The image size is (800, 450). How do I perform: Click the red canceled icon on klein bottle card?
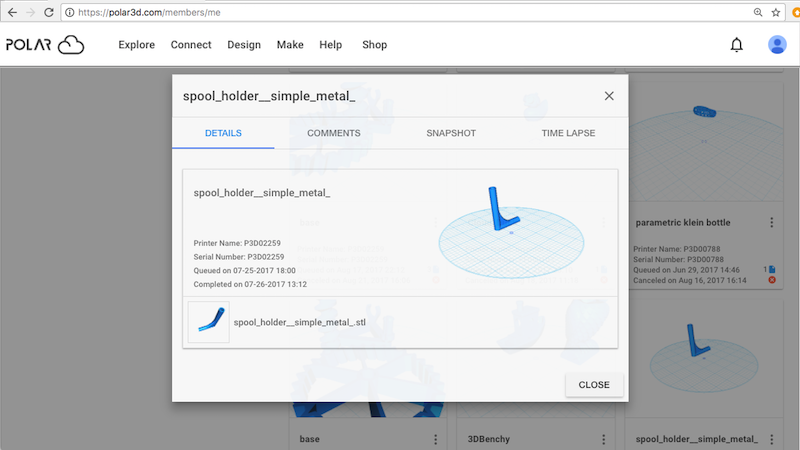point(772,280)
